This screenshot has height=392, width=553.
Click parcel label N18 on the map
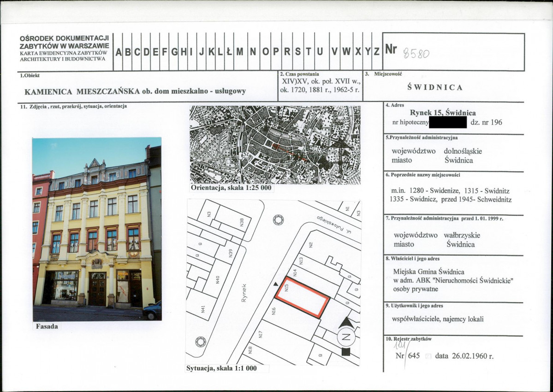click(250, 350)
